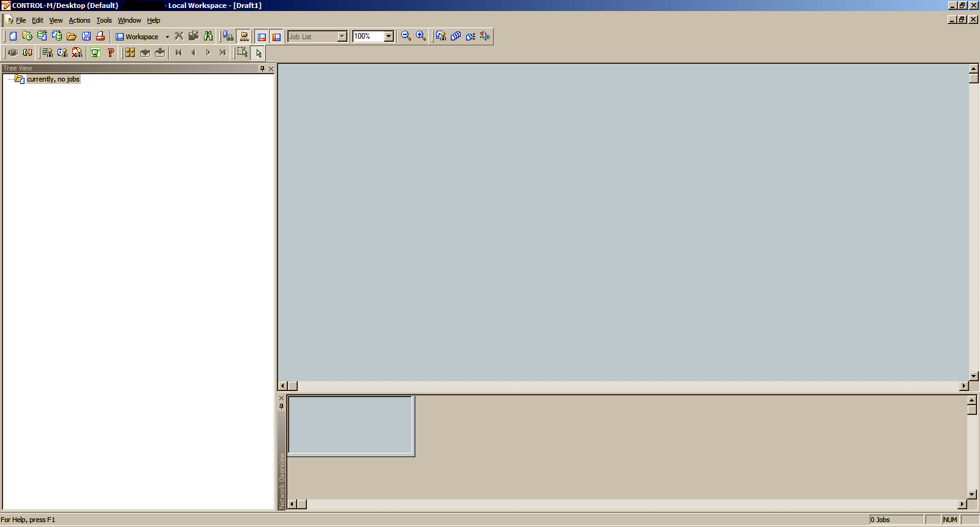Image resolution: width=980 pixels, height=527 pixels.
Task: Restore the inner Draft1 document window
Action: pyautogui.click(x=962, y=20)
